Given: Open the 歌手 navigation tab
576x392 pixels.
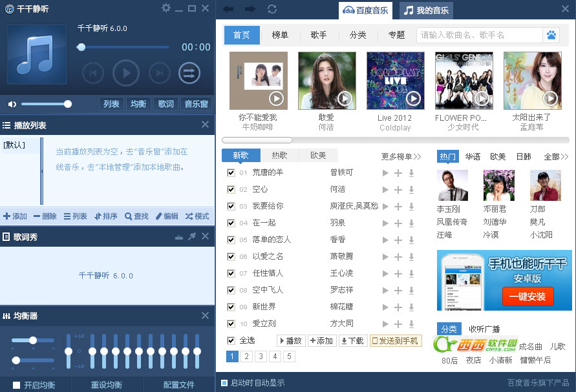Looking at the screenshot, I should coord(319,36).
